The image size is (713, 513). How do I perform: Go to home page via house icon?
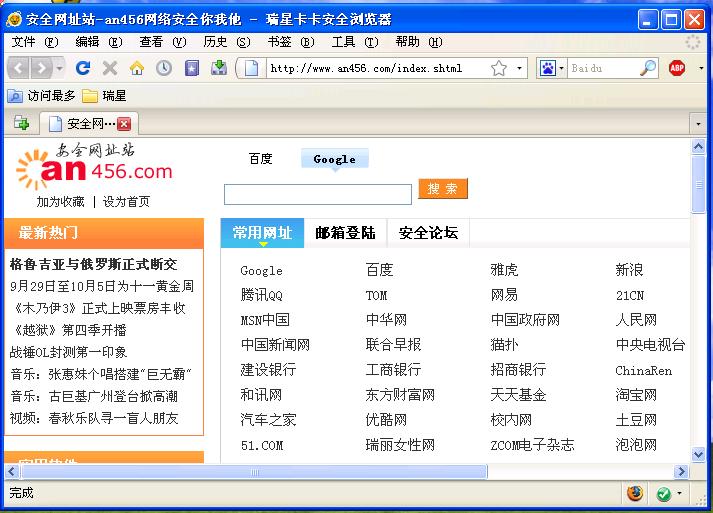click(136, 68)
